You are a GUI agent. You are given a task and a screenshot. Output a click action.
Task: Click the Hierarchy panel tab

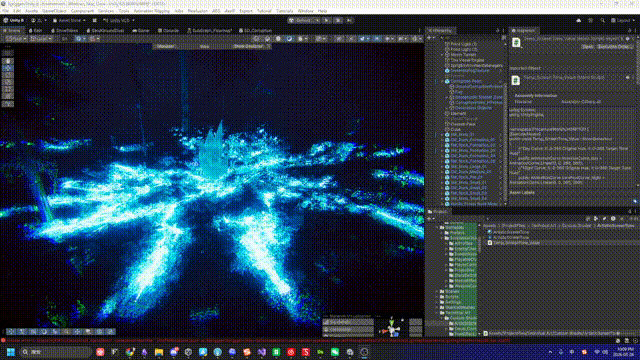click(440, 30)
